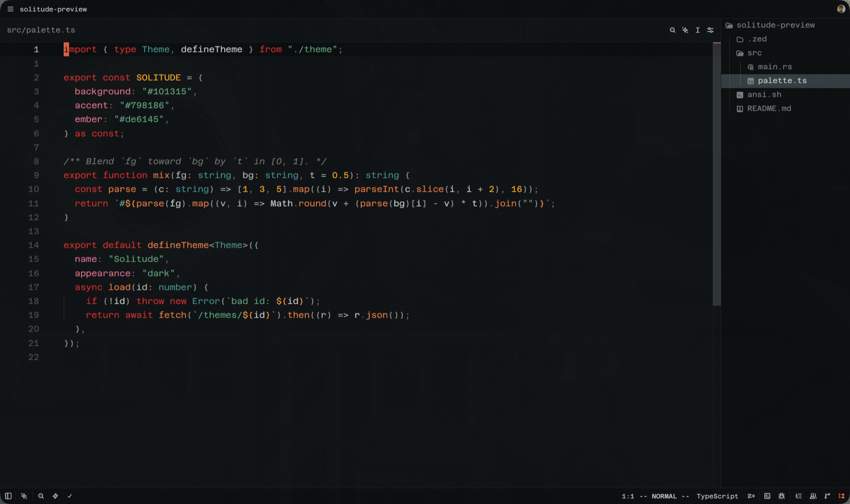The image size is (850, 504).
Task: Toggle the project panel tree icon
Action: 841,496
